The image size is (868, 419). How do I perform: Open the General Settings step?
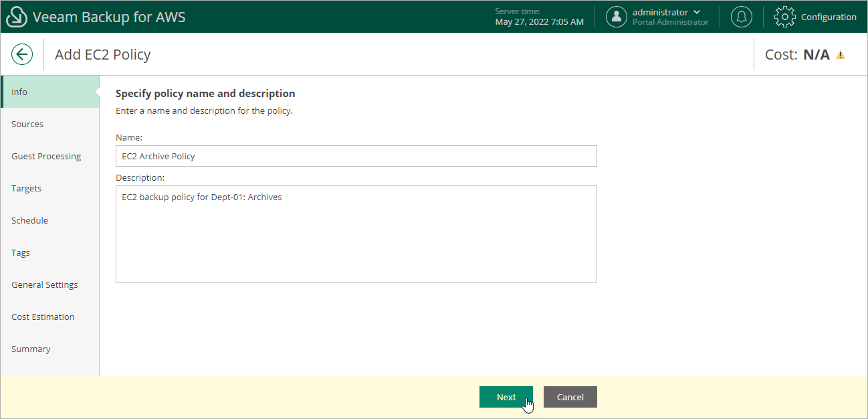[x=44, y=284]
